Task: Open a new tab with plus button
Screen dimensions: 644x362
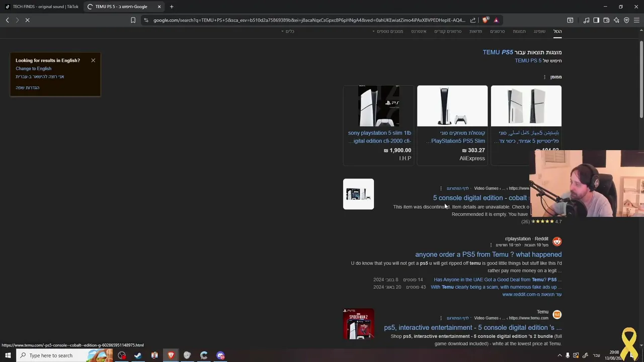Action: coord(172,7)
